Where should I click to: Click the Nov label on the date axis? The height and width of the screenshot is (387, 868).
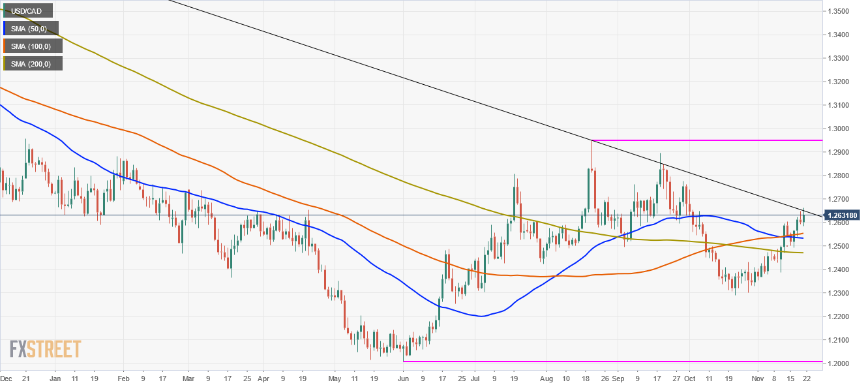point(758,378)
